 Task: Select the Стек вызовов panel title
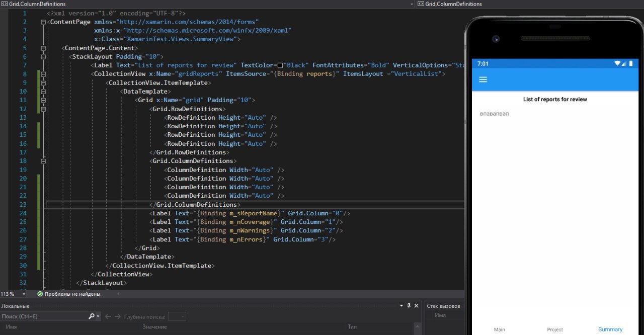(443, 306)
